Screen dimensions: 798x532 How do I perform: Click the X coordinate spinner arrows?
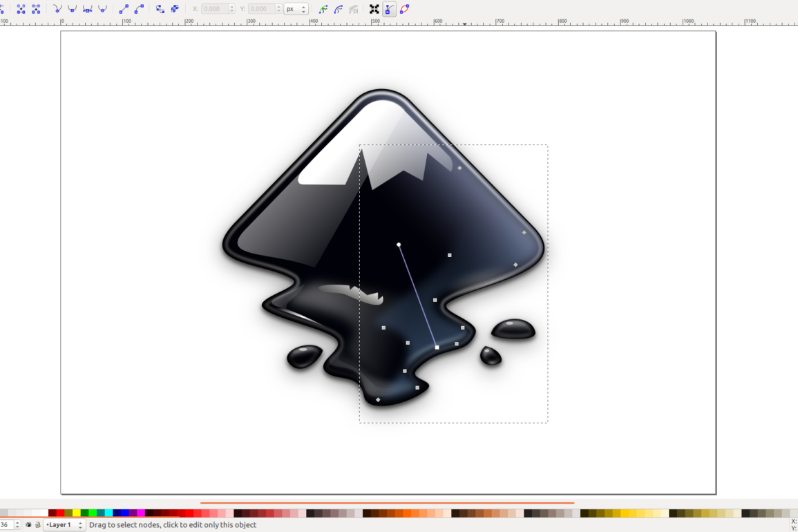[x=232, y=9]
